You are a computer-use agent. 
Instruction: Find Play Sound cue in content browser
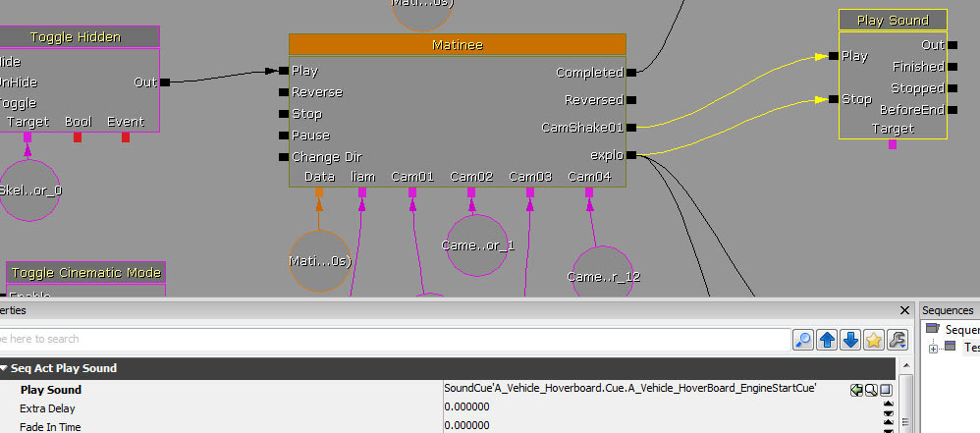(871, 390)
